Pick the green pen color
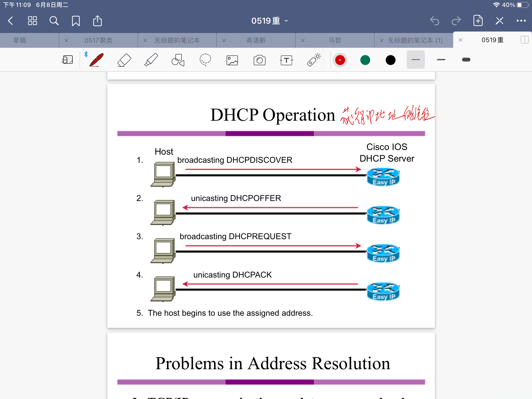Image resolution: width=532 pixels, height=399 pixels. pyautogui.click(x=365, y=60)
